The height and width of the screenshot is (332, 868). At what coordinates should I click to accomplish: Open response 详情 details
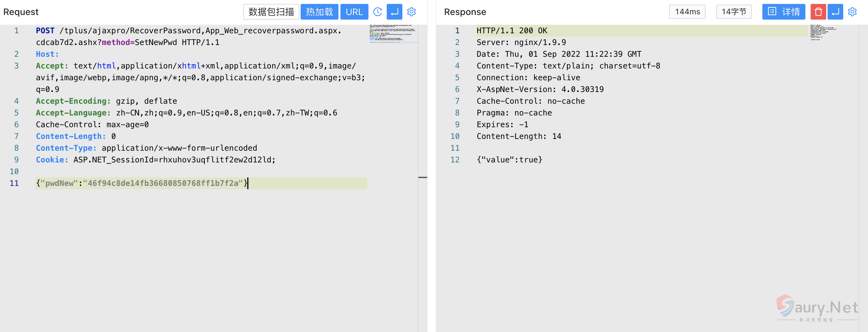pos(784,12)
